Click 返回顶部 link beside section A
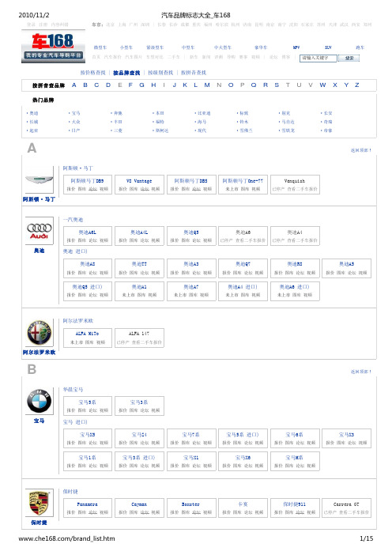Viewport: 392px width, 555px height. coord(361,150)
